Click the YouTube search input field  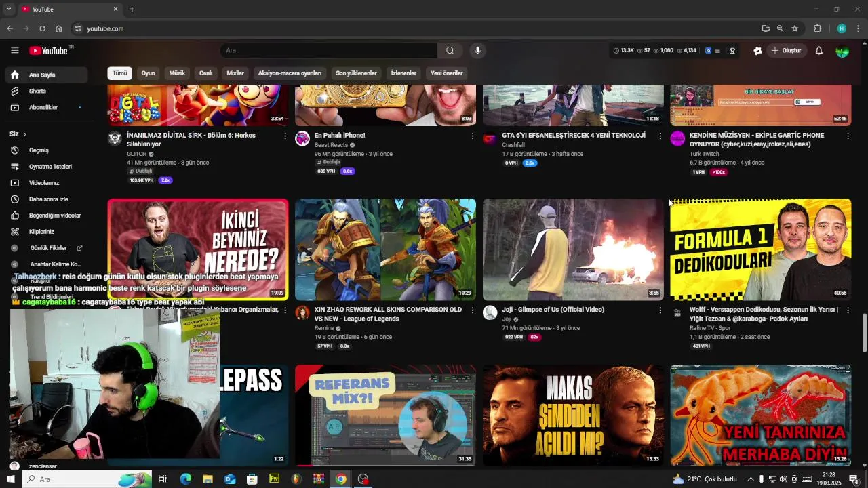coord(328,50)
